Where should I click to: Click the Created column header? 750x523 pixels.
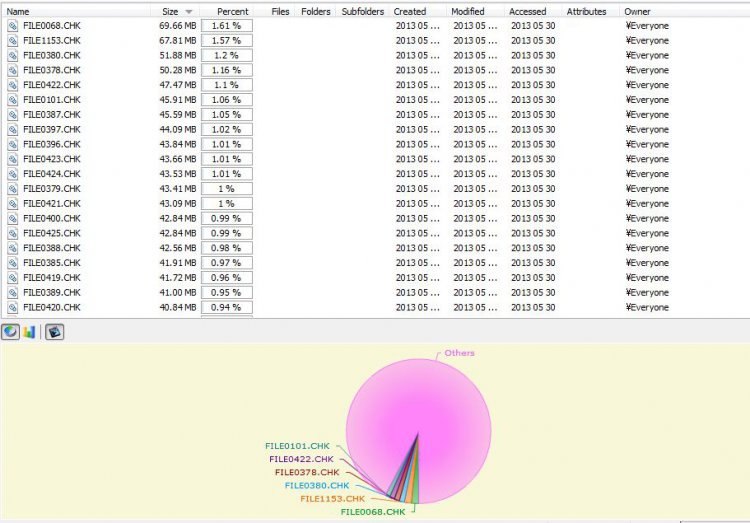[x=410, y=12]
